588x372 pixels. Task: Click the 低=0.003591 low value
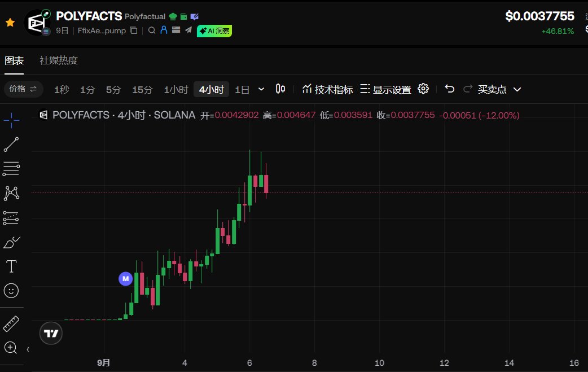[346, 115]
